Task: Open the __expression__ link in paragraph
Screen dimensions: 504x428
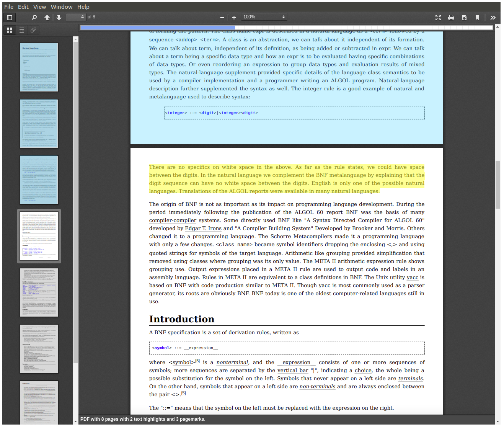Action: click(x=297, y=363)
